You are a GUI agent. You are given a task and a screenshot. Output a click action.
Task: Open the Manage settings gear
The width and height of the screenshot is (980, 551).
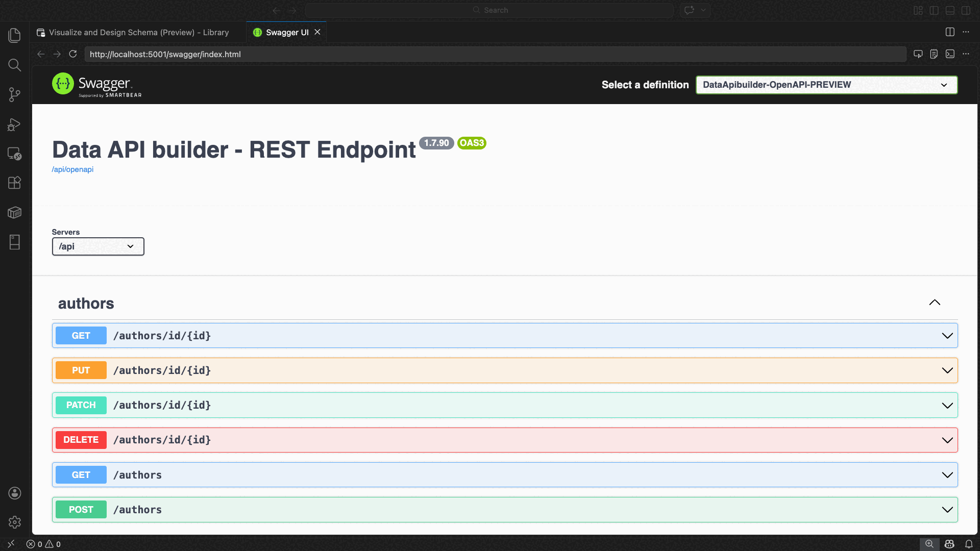click(x=14, y=522)
